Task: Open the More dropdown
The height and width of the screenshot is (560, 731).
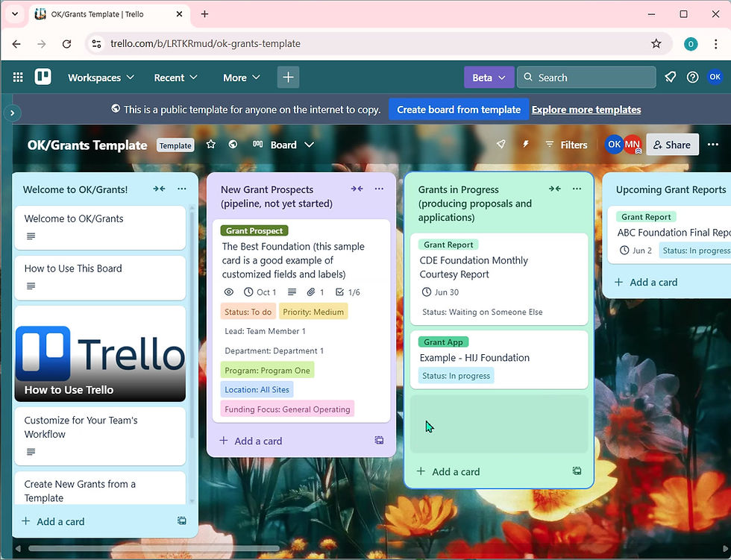Action: (x=242, y=78)
